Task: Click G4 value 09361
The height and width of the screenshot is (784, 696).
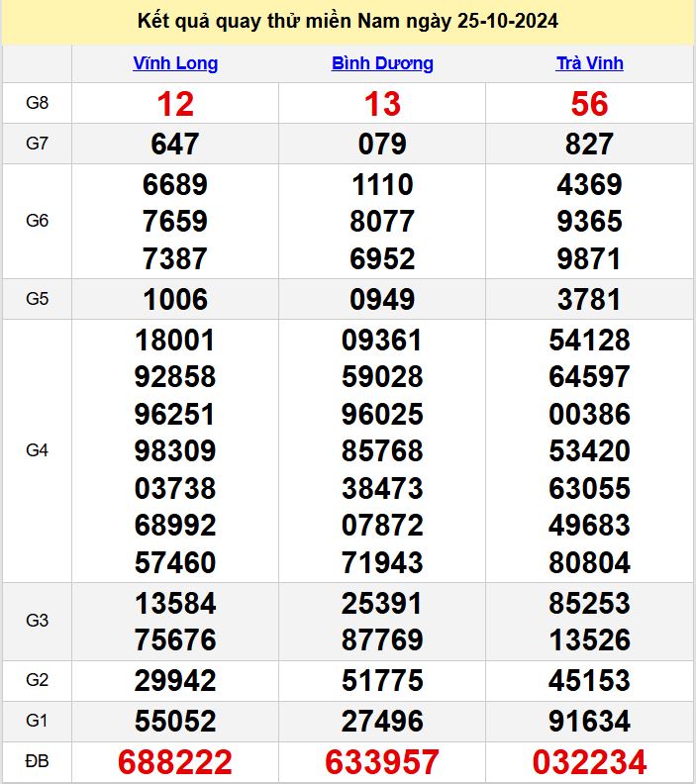Action: pos(382,341)
